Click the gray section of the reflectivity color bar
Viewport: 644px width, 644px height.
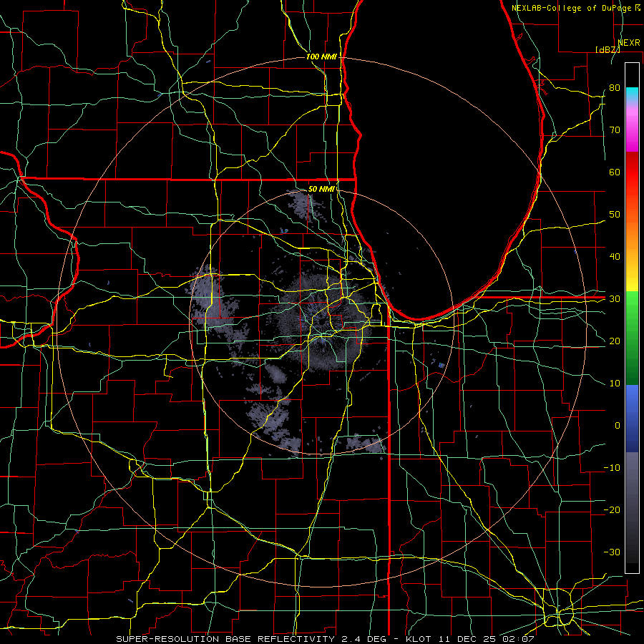tap(632, 507)
